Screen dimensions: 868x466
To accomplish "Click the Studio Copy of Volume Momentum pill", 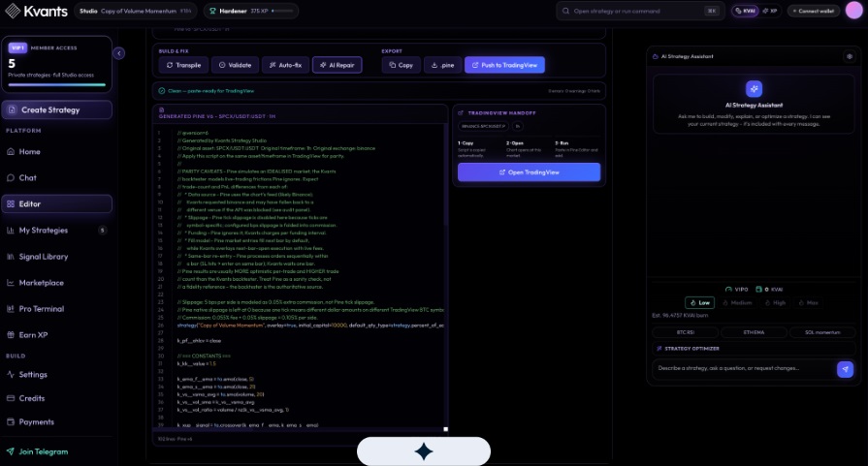I will point(136,11).
